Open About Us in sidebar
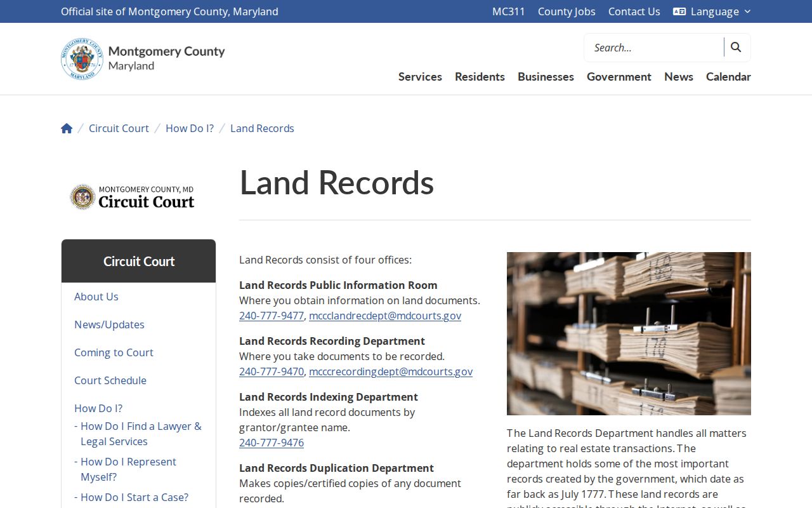 [x=96, y=297]
